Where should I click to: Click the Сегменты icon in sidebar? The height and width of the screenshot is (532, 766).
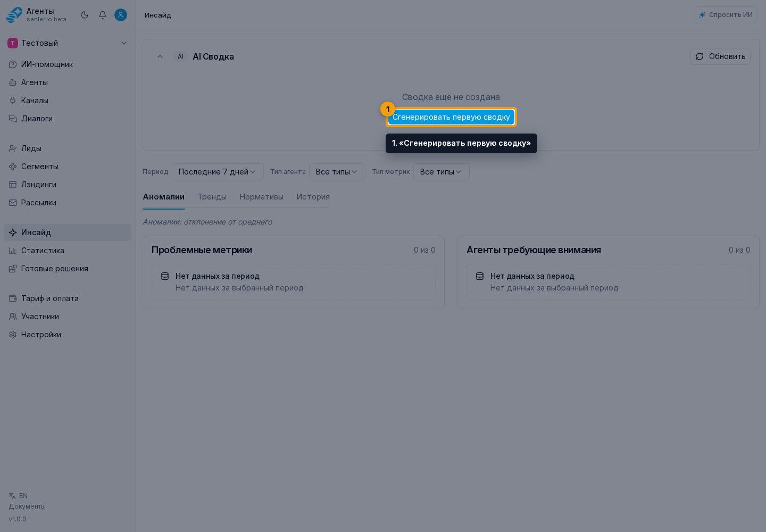point(13,167)
